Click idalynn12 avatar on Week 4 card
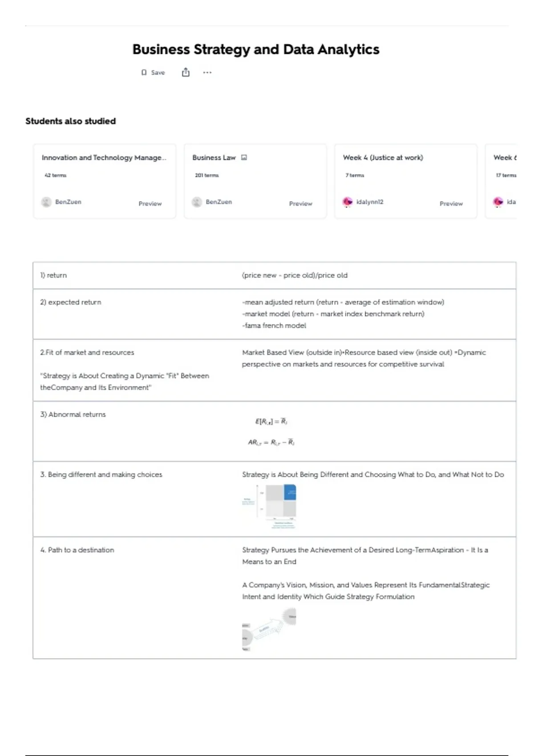 click(348, 202)
